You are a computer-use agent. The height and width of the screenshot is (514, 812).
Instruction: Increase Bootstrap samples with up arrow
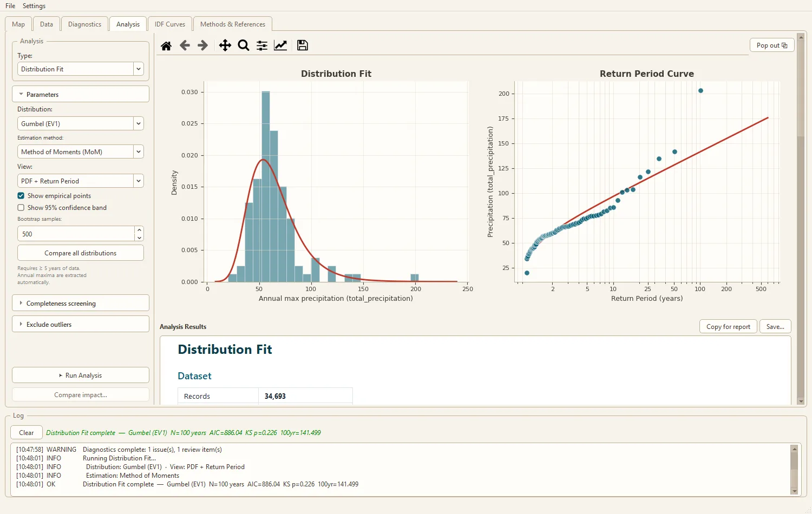[x=139, y=230]
